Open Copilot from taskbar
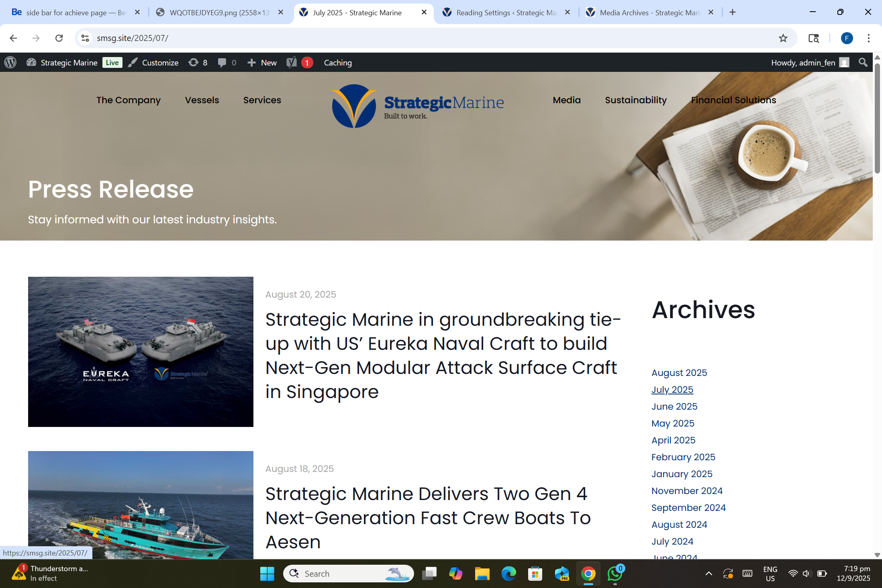The height and width of the screenshot is (588, 882). pos(455,574)
